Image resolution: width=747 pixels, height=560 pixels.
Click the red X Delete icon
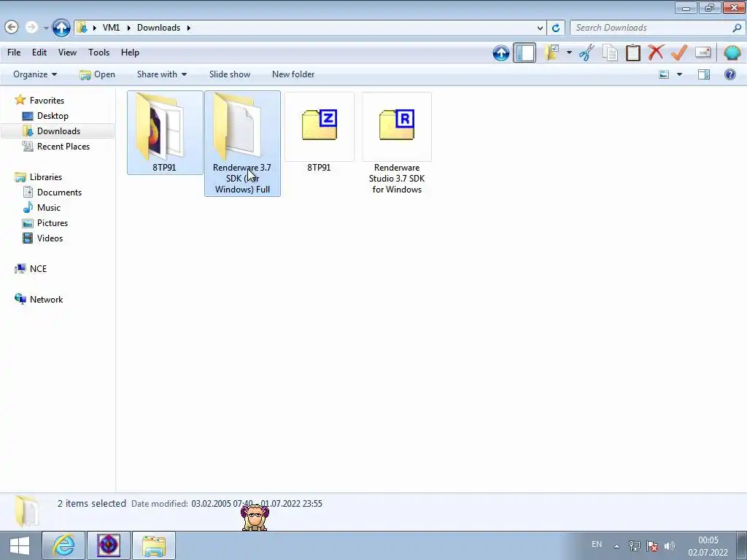pos(656,52)
